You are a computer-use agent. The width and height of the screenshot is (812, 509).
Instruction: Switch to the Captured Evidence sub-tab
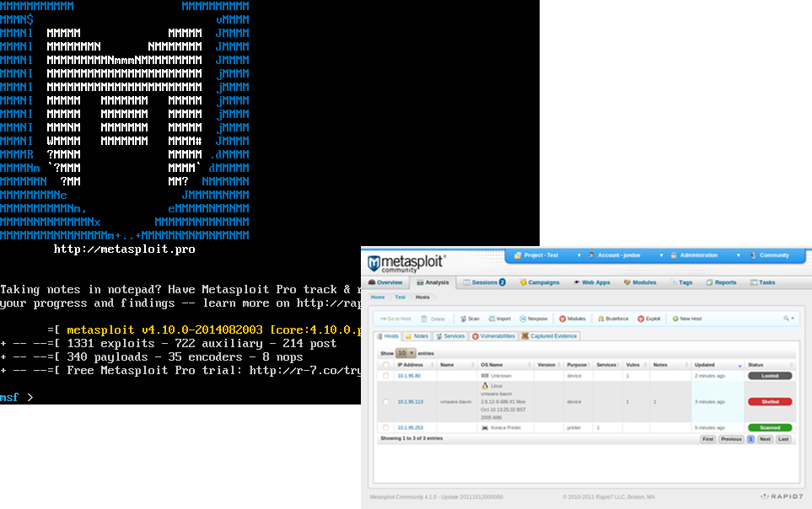coord(550,336)
